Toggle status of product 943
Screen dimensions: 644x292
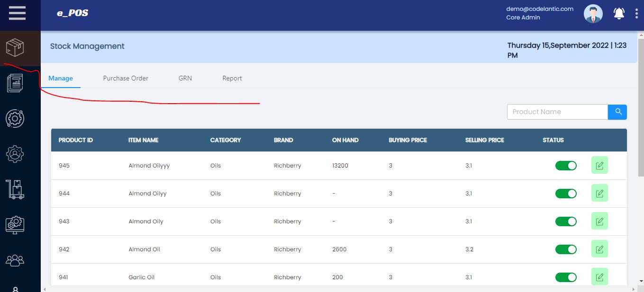[x=566, y=221]
